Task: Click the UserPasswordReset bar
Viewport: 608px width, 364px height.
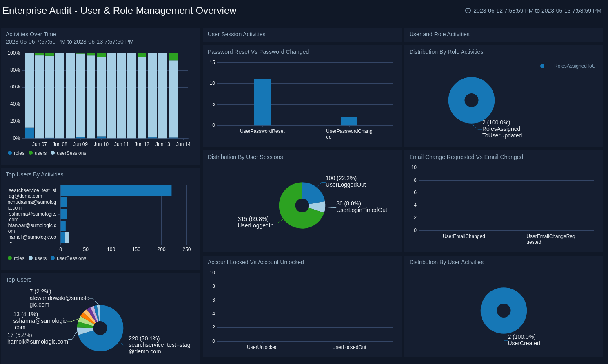Action: 262,102
